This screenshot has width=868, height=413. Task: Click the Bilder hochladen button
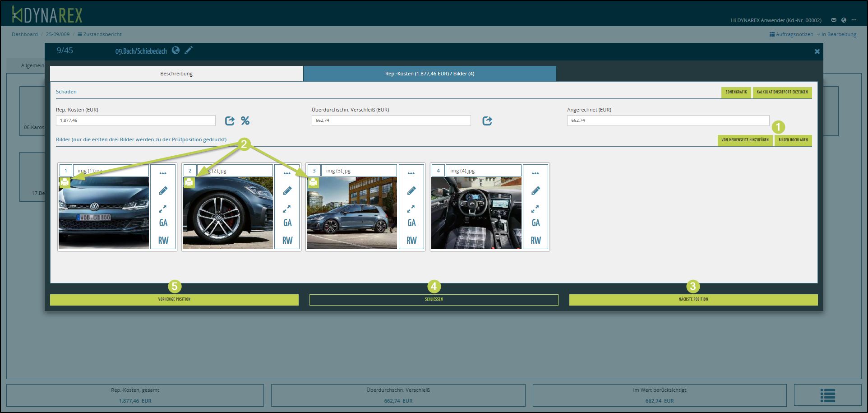(793, 140)
